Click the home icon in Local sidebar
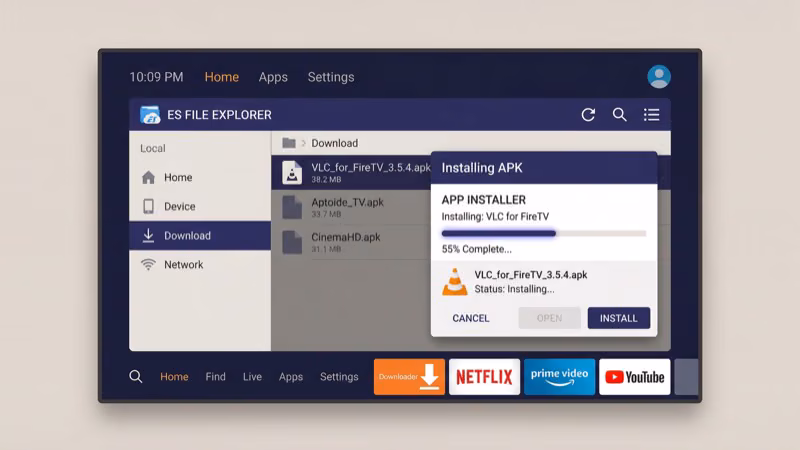 (148, 178)
